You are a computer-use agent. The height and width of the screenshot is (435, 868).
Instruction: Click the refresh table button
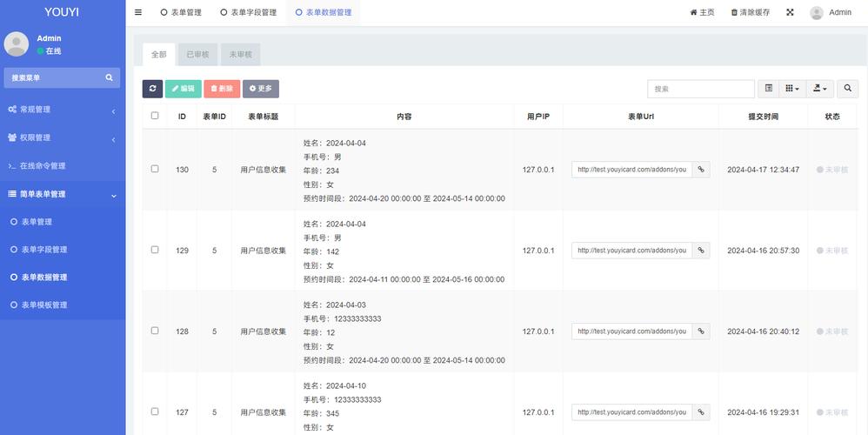[x=152, y=89]
